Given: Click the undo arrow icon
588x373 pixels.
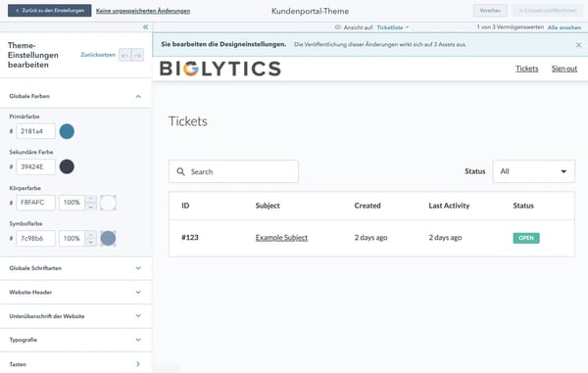Looking at the screenshot, I should pos(124,55).
